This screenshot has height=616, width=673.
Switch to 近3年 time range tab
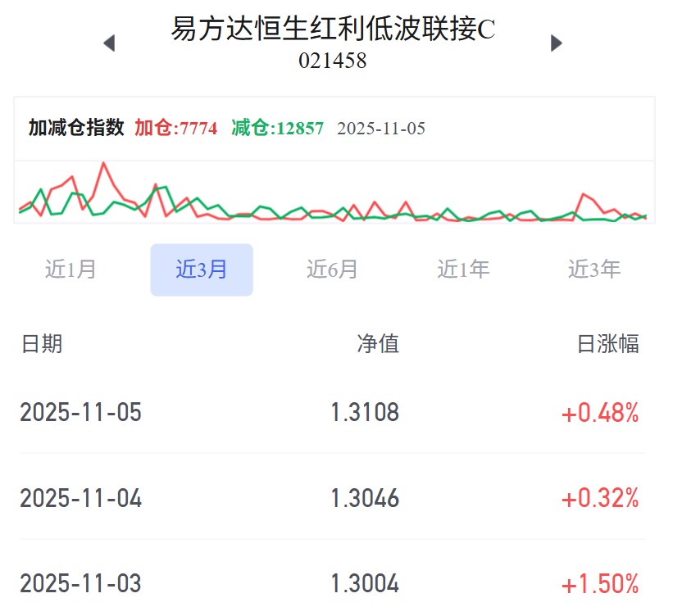tap(594, 269)
